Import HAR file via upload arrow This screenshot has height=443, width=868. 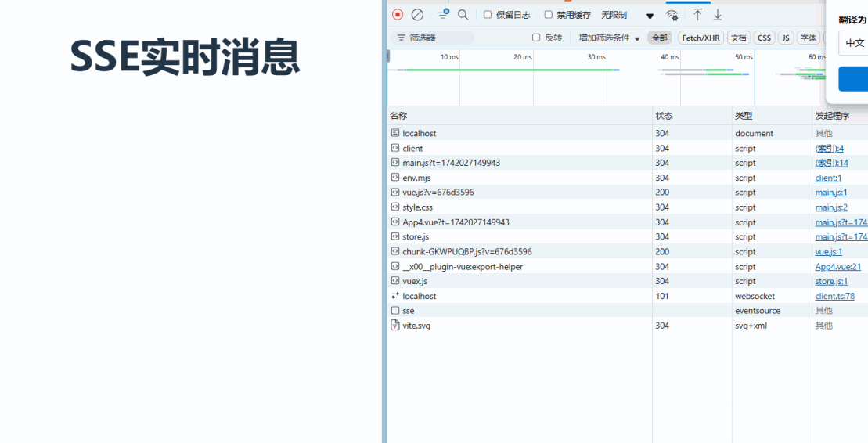coord(697,15)
